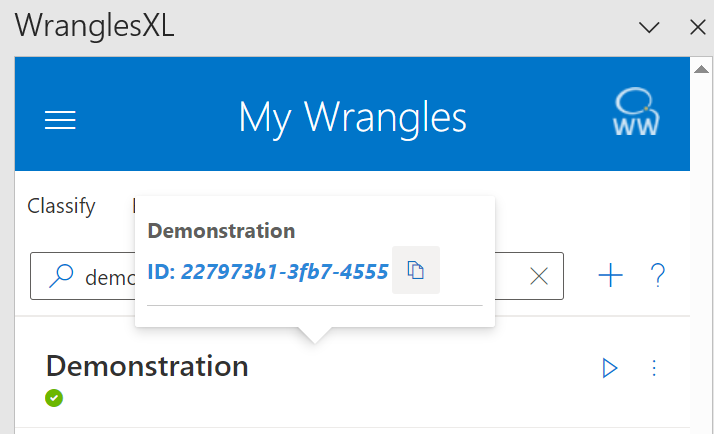This screenshot has width=714, height=434.
Task: Click the green status check icon
Action: [54, 398]
